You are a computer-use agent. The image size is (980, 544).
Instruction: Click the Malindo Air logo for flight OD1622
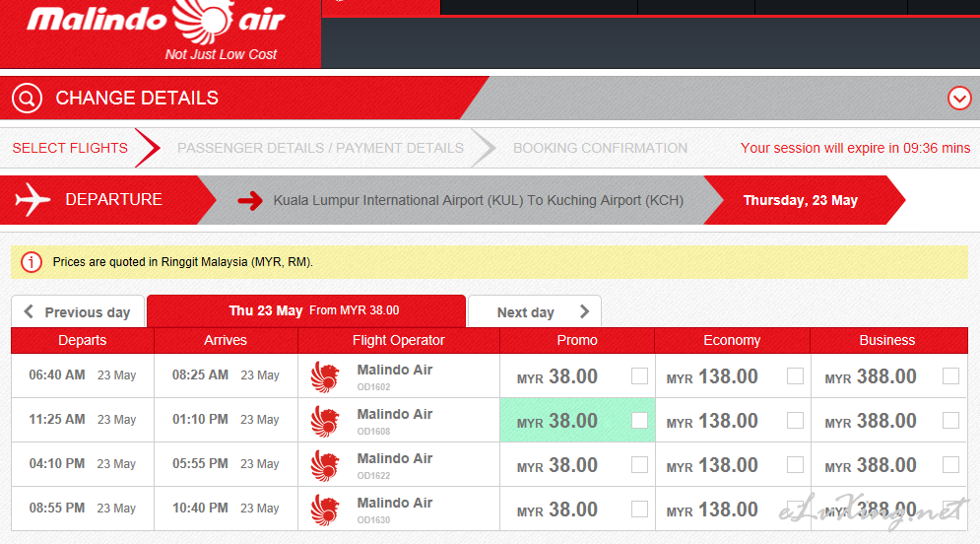(325, 466)
